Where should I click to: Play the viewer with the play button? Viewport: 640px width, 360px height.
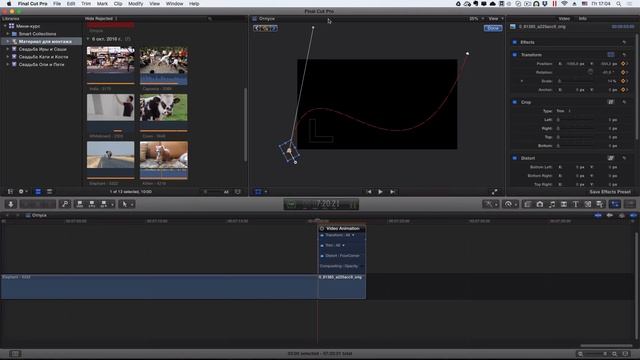380,192
